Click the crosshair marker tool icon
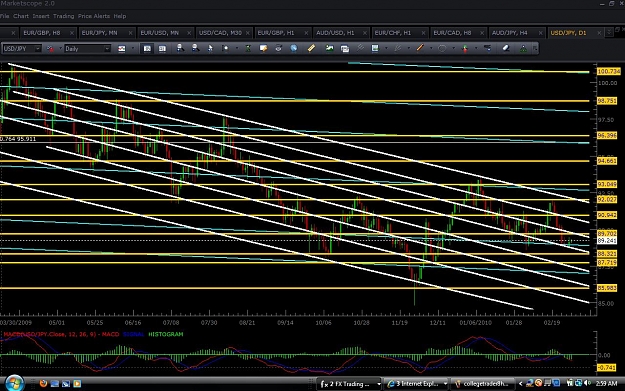 coord(226,48)
